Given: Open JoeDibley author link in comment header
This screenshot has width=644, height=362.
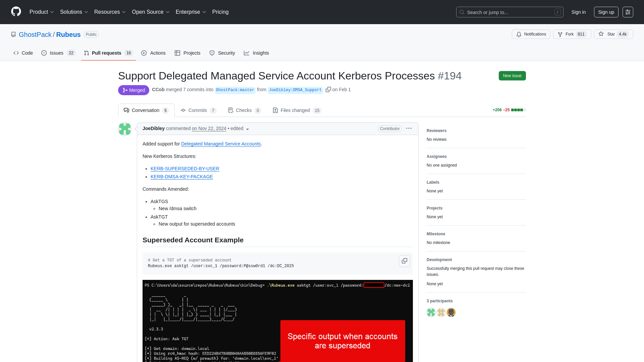Looking at the screenshot, I should (x=154, y=128).
